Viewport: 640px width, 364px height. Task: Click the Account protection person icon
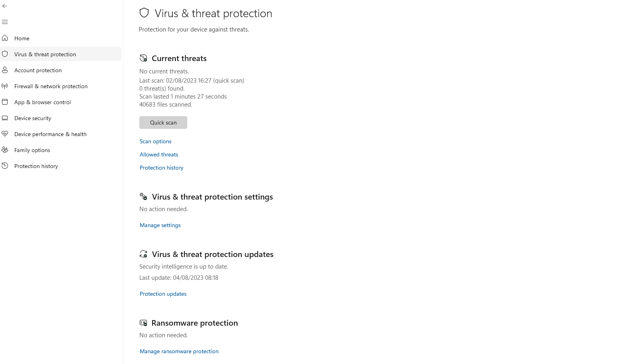point(5,70)
